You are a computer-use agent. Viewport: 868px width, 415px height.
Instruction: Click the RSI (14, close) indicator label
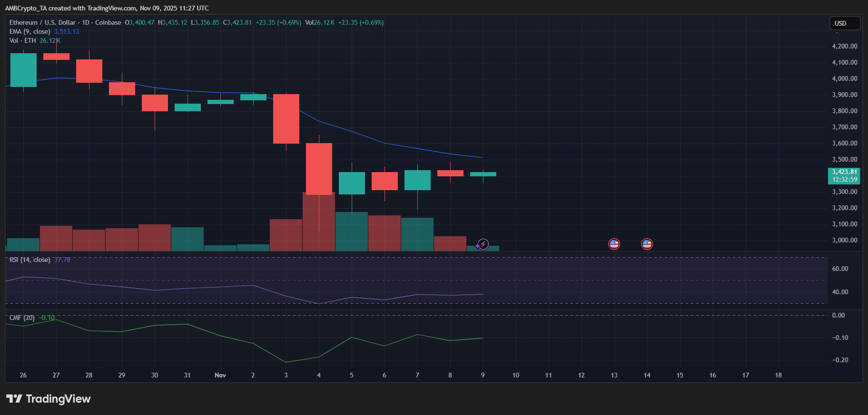[30, 260]
